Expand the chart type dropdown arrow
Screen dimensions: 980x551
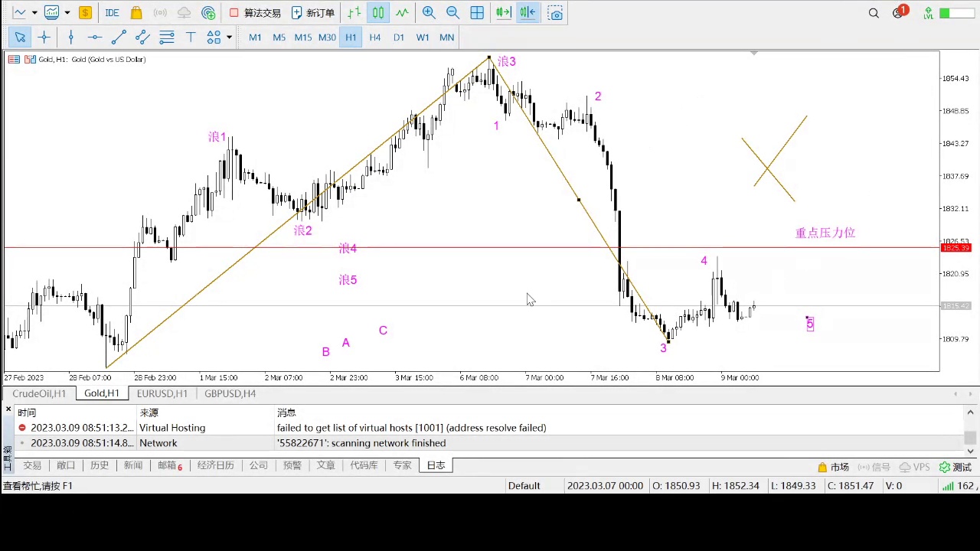click(34, 13)
